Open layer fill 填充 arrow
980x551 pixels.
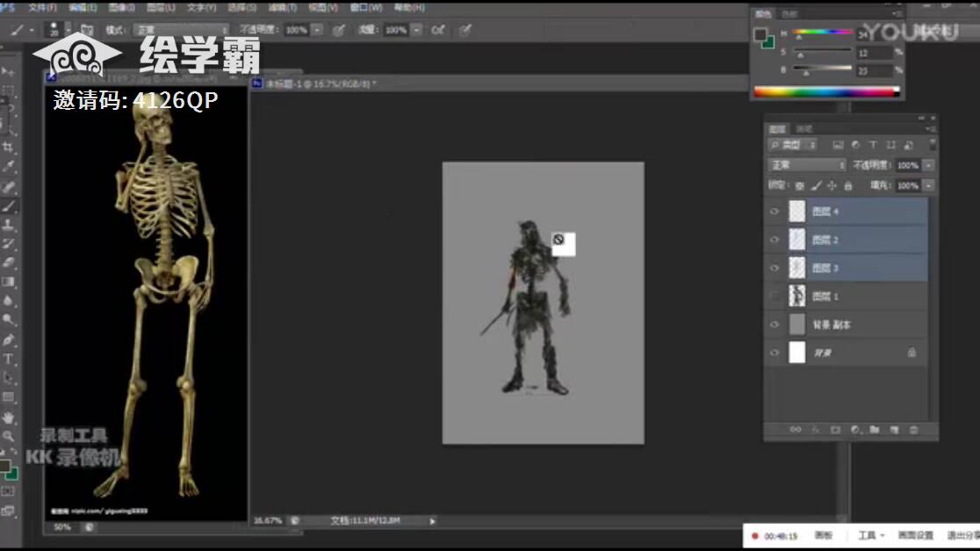[x=929, y=185]
